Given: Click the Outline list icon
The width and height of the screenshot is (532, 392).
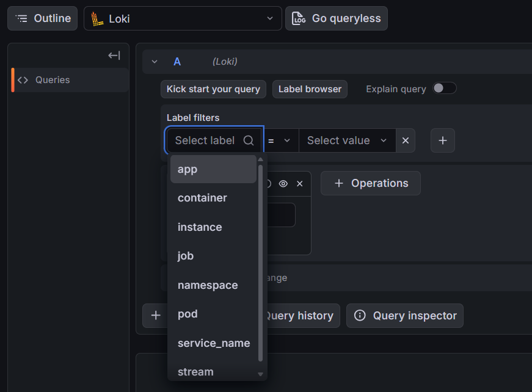Looking at the screenshot, I should (21, 18).
